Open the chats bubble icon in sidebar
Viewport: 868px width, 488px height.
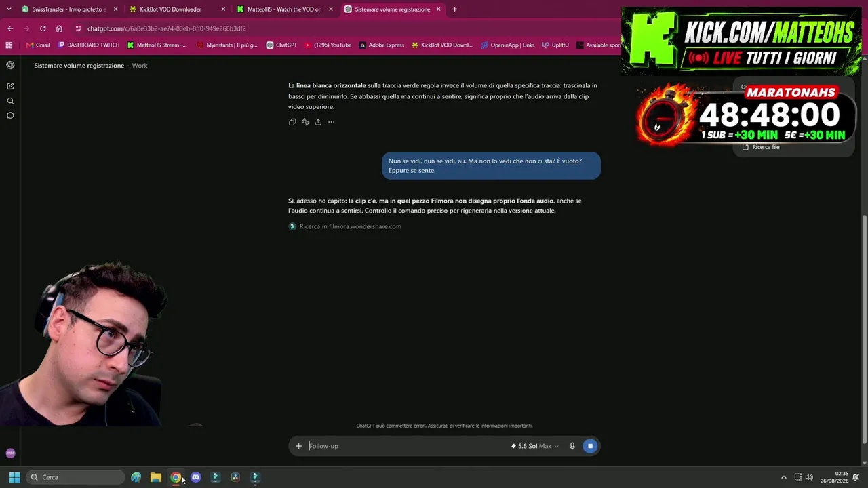click(x=10, y=115)
